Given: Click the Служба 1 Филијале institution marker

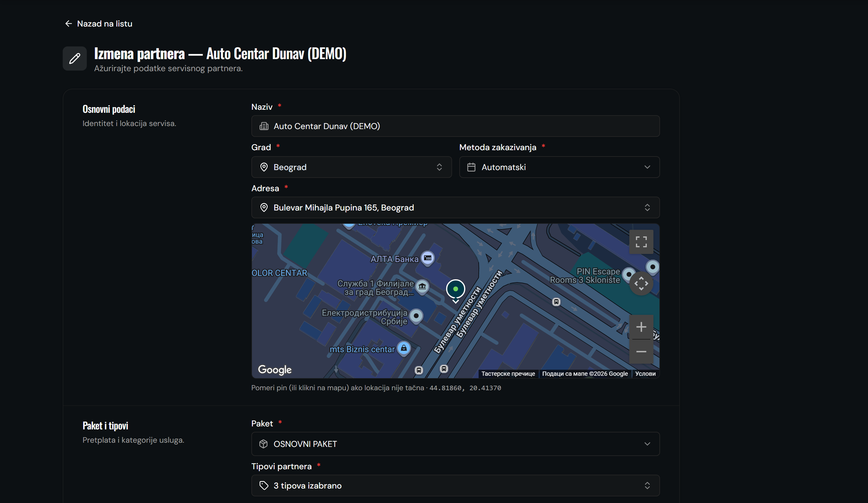Looking at the screenshot, I should click(422, 286).
